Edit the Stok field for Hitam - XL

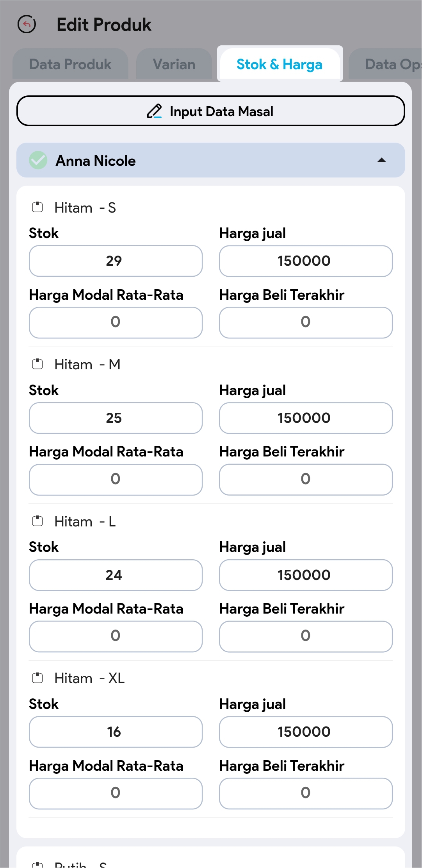coord(116,732)
